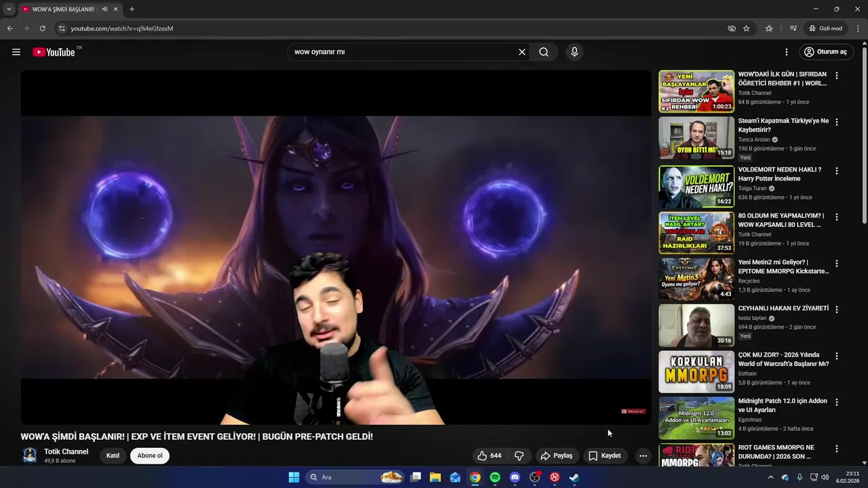Open options for VOLDEMORT NEDEN HAKLI video

(x=837, y=171)
